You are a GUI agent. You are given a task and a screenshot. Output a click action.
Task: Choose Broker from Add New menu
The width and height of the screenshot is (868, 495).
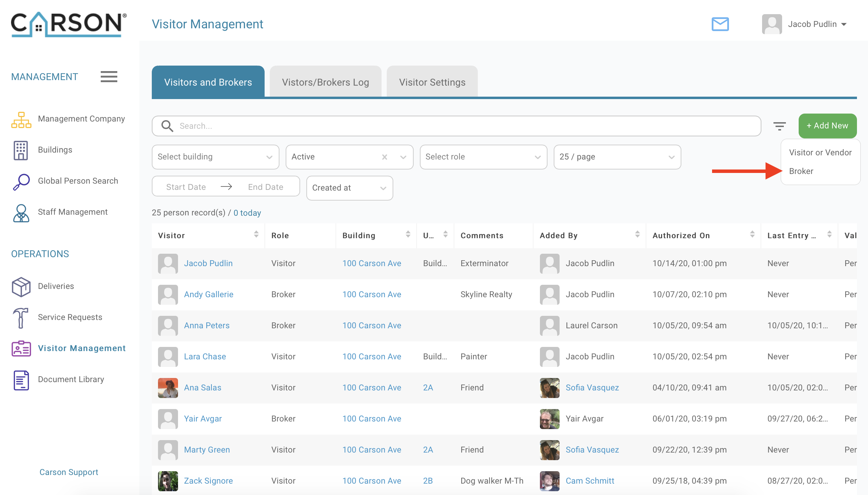801,171
